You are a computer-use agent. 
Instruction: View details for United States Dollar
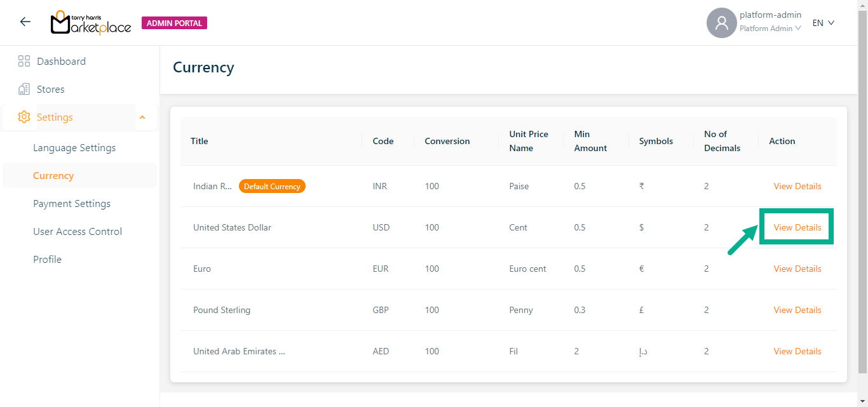797,227
